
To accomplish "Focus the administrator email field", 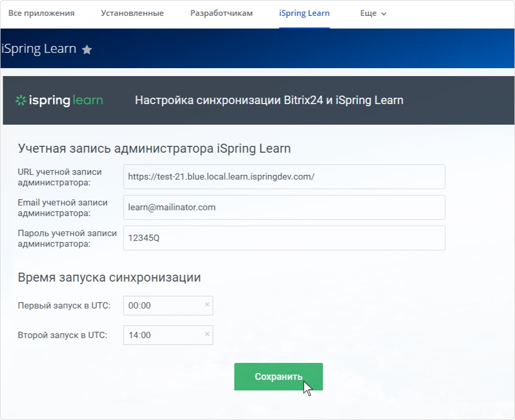I will pyautogui.click(x=284, y=207).
